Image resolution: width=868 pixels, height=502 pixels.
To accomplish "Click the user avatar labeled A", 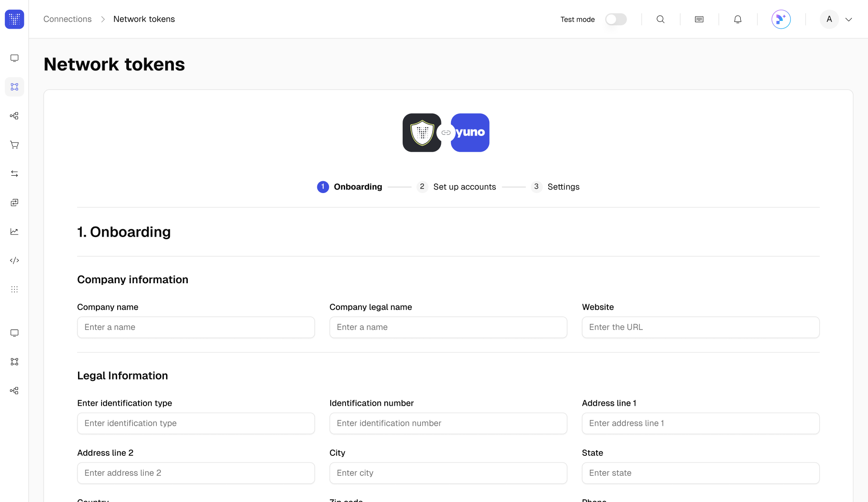I will click(829, 19).
